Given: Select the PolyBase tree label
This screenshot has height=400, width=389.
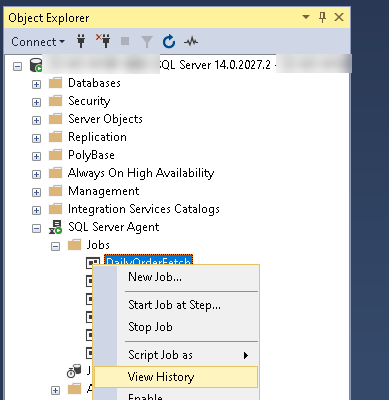Looking at the screenshot, I should 91,155.
